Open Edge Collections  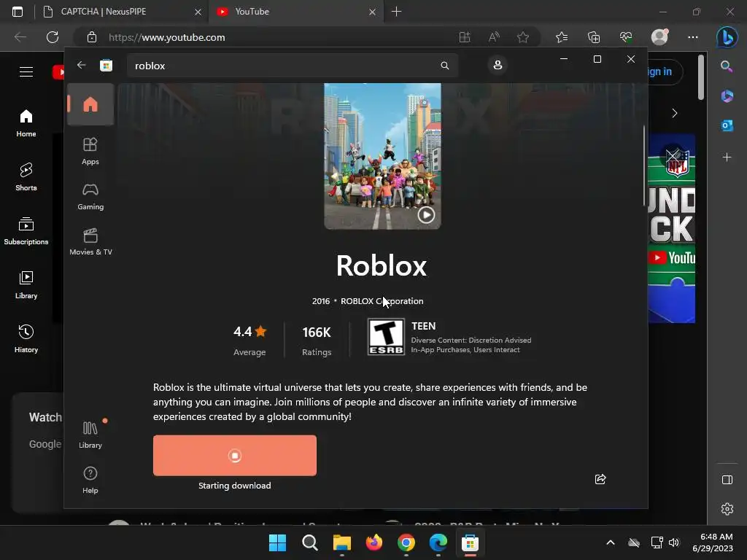594,37
